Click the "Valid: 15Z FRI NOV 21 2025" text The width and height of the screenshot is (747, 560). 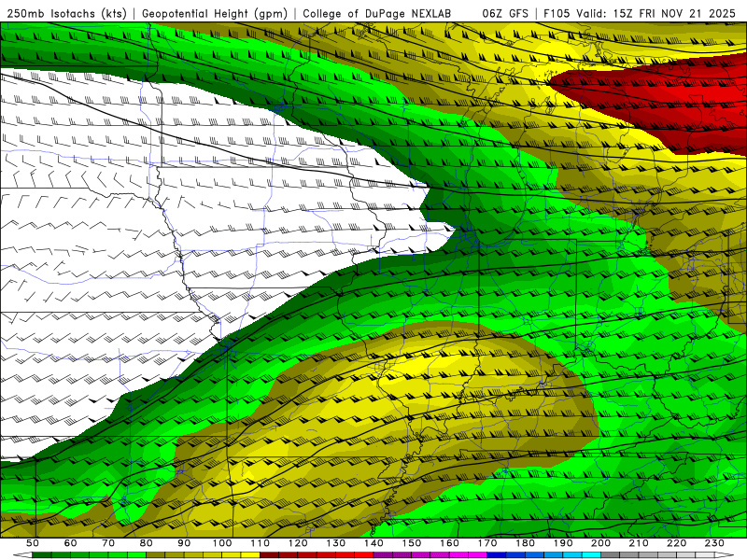(x=656, y=13)
